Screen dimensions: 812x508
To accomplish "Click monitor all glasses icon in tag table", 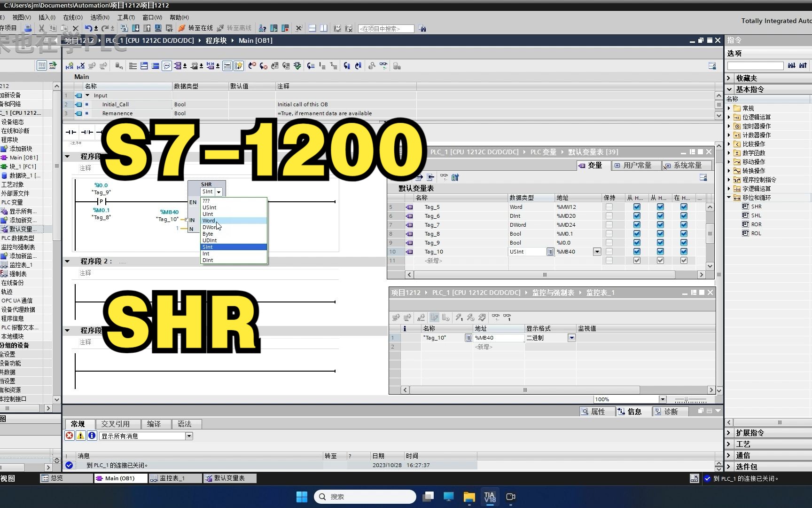I will point(444,177).
